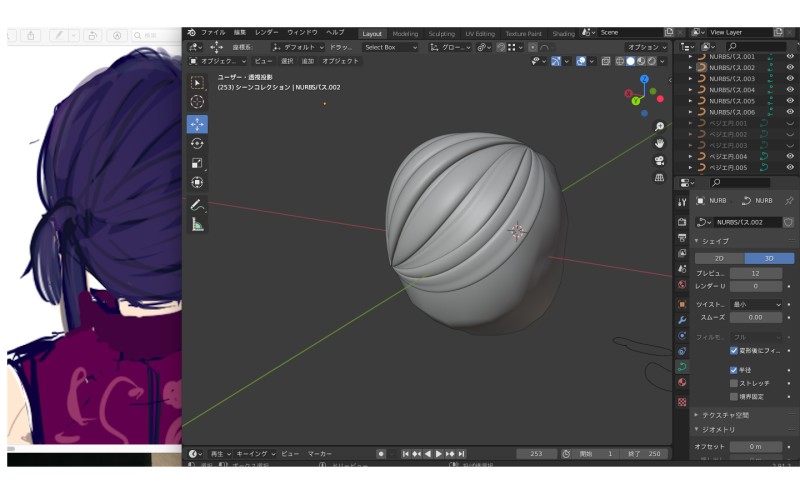This screenshot has width=800, height=500.
Task: Click the viewport zoom magnifier icon
Action: (x=659, y=127)
